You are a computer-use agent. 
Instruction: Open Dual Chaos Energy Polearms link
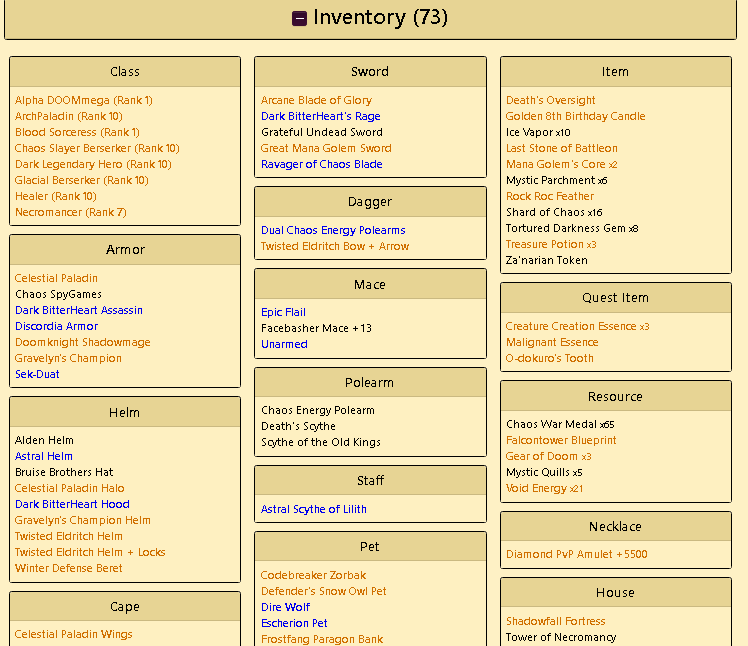pos(333,230)
